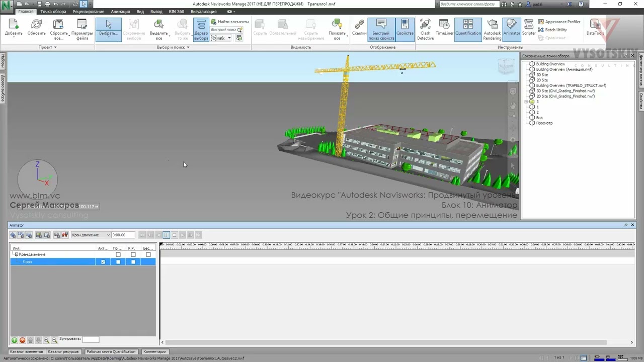The width and height of the screenshot is (644, 362).
Task: Toggle the loop checkbox for Кран
Action: (118, 262)
